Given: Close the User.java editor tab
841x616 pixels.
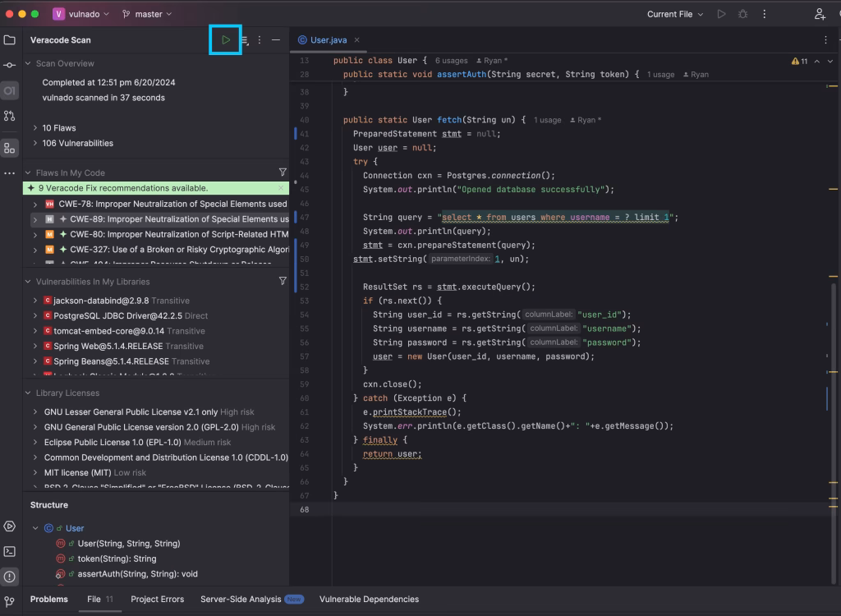Looking at the screenshot, I should click(x=356, y=39).
